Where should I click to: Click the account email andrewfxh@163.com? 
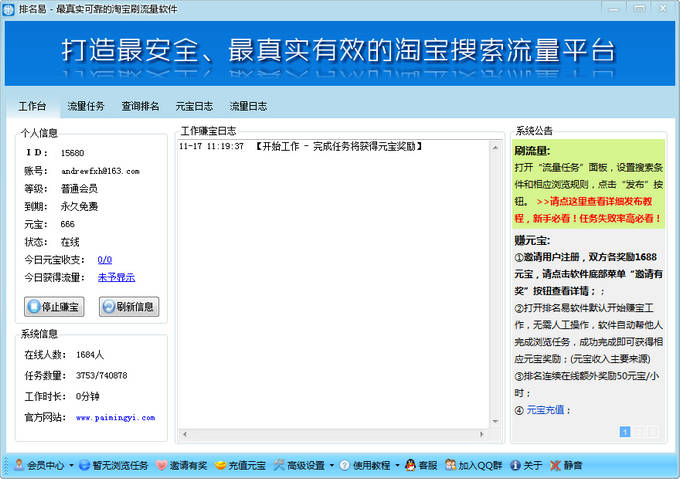click(100, 171)
